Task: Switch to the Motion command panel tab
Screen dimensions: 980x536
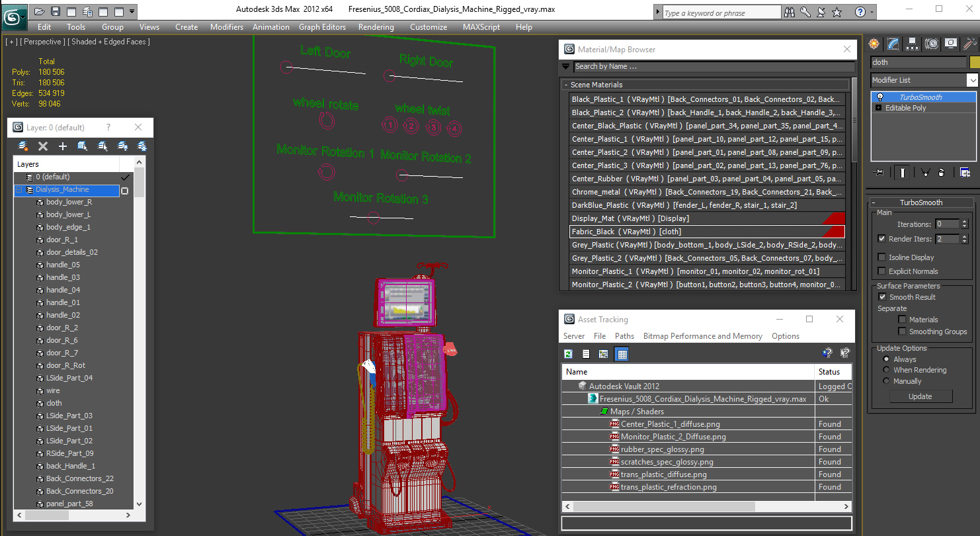Action: (932, 44)
